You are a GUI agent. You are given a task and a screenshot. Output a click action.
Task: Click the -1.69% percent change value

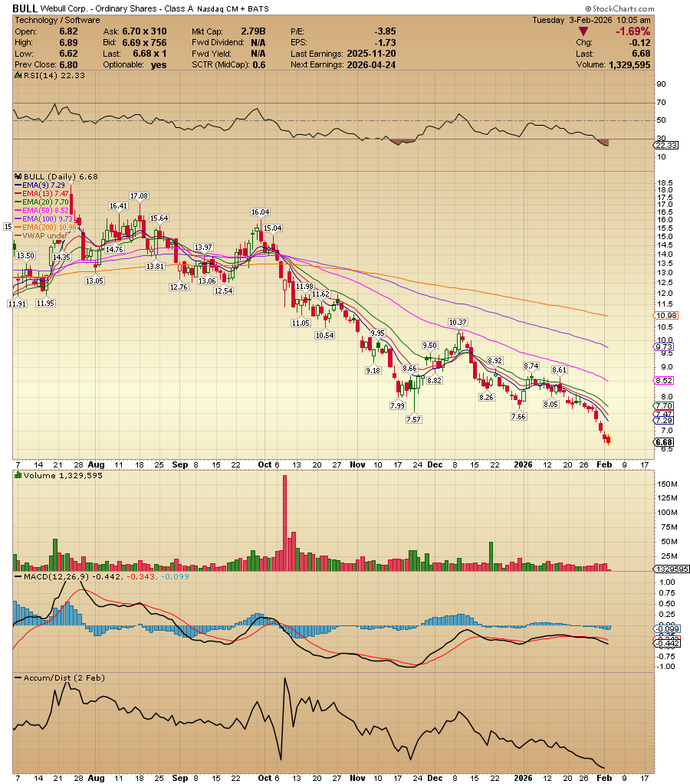point(632,31)
